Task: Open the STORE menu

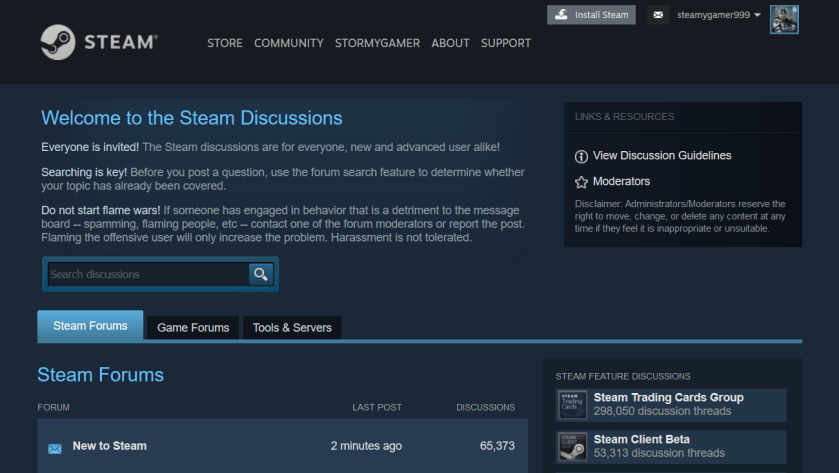Action: (x=225, y=43)
